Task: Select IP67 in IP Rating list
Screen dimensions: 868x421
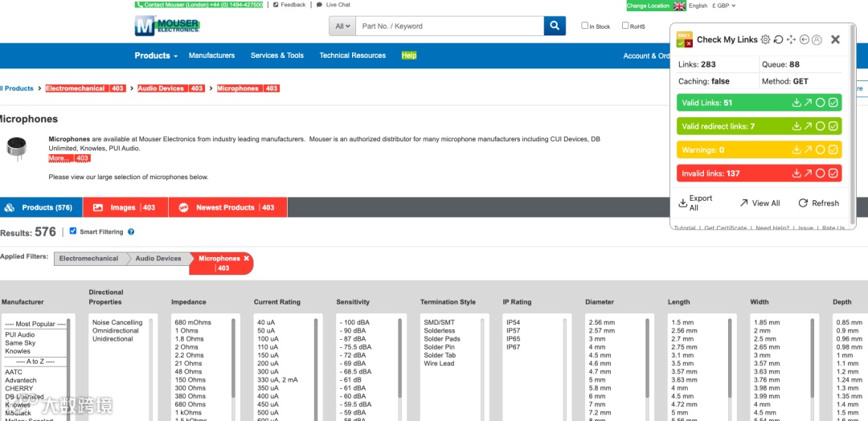Action: coord(513,347)
